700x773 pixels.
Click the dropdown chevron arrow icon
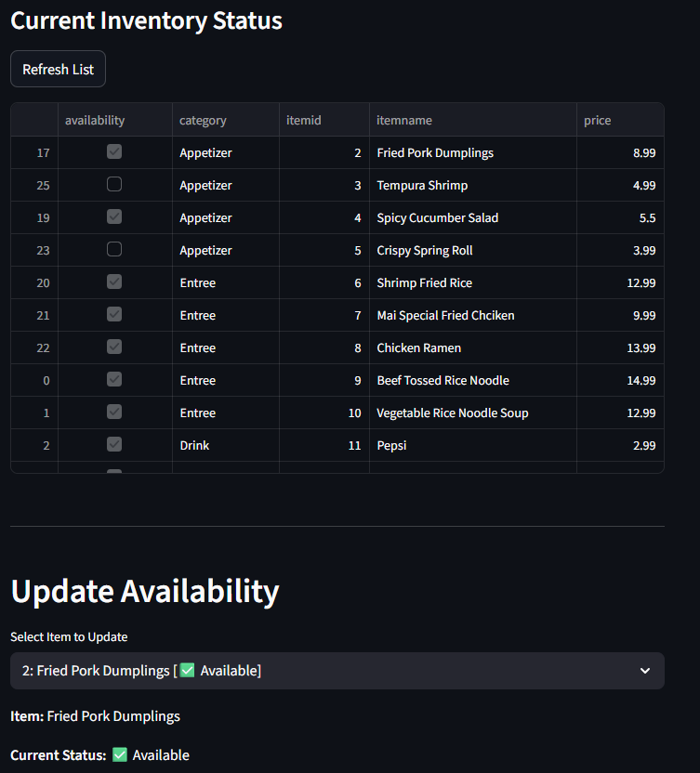click(645, 671)
